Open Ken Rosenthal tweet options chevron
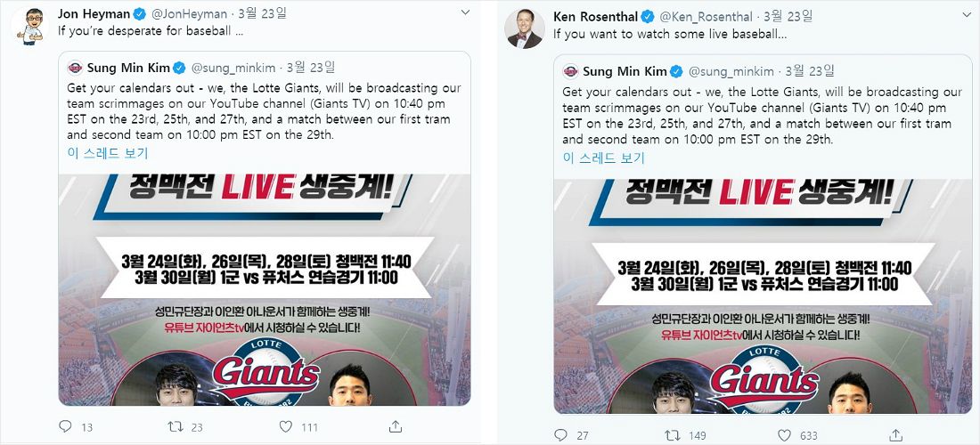980x445 pixels. tap(961, 15)
